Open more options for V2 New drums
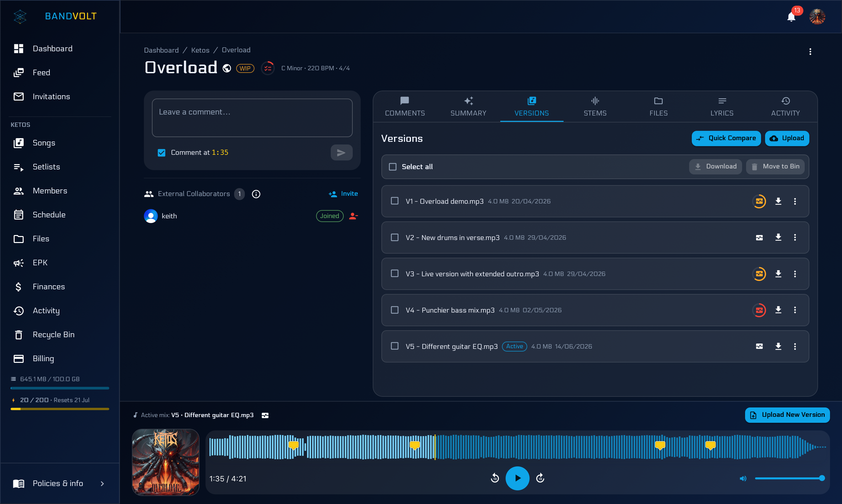 click(795, 237)
